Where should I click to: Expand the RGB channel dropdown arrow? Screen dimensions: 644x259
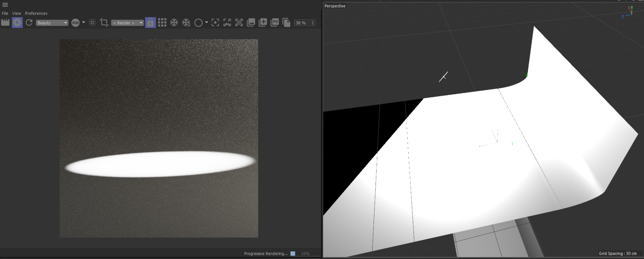(84, 22)
